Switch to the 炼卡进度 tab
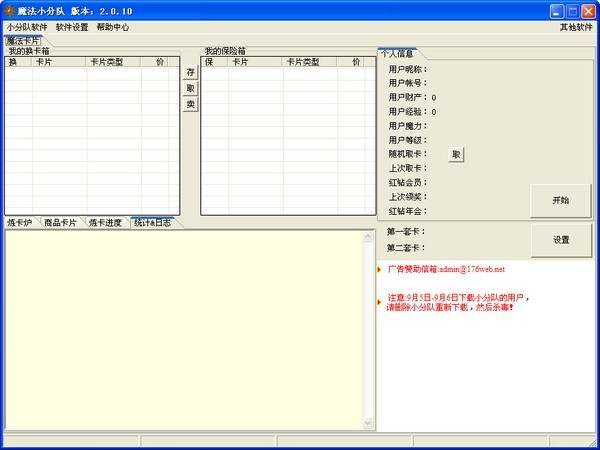Viewport: 600px width, 450px height. pyautogui.click(x=105, y=223)
